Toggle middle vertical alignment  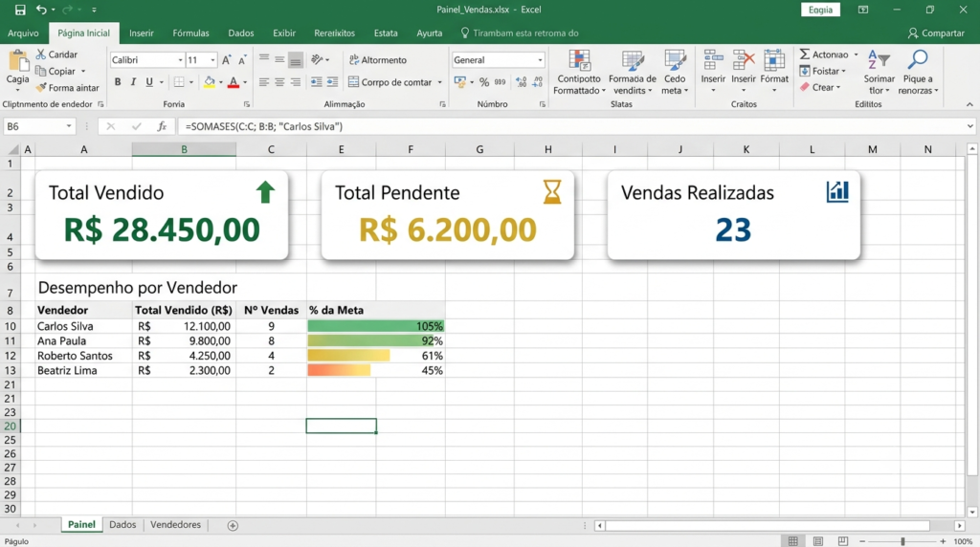[x=279, y=59]
